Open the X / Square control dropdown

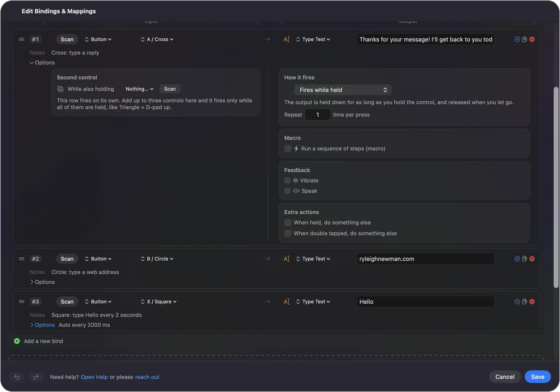tap(158, 301)
